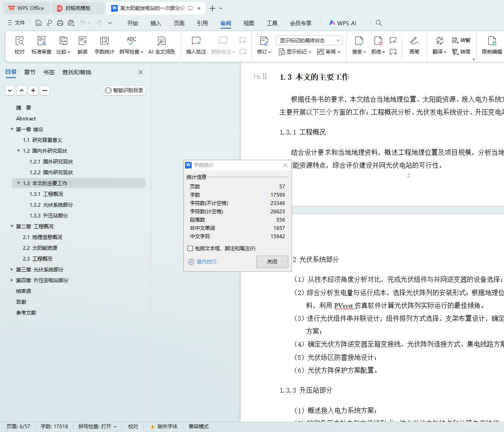The width and height of the screenshot is (504, 432).
Task: Expand 显示标记 dropdown
Action: [x=295, y=52]
